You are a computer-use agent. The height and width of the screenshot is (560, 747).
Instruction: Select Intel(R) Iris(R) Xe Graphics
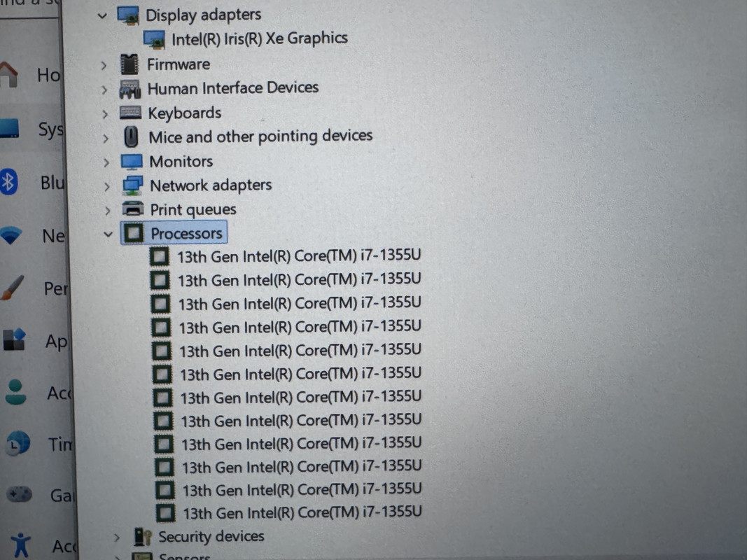[x=259, y=39]
